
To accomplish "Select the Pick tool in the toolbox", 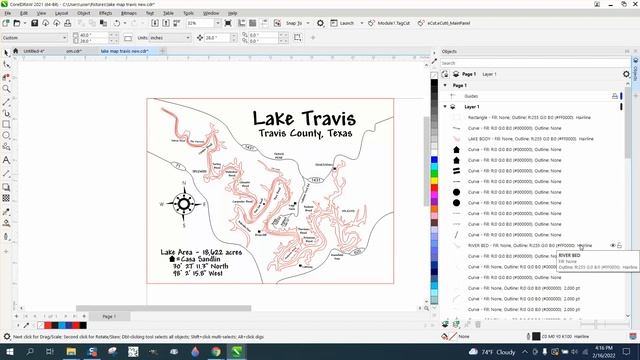I will coord(6,53).
